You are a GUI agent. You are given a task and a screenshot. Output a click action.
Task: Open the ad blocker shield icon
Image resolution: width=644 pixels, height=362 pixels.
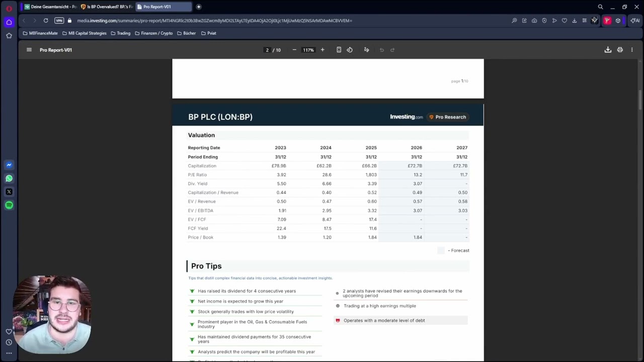[x=544, y=21]
